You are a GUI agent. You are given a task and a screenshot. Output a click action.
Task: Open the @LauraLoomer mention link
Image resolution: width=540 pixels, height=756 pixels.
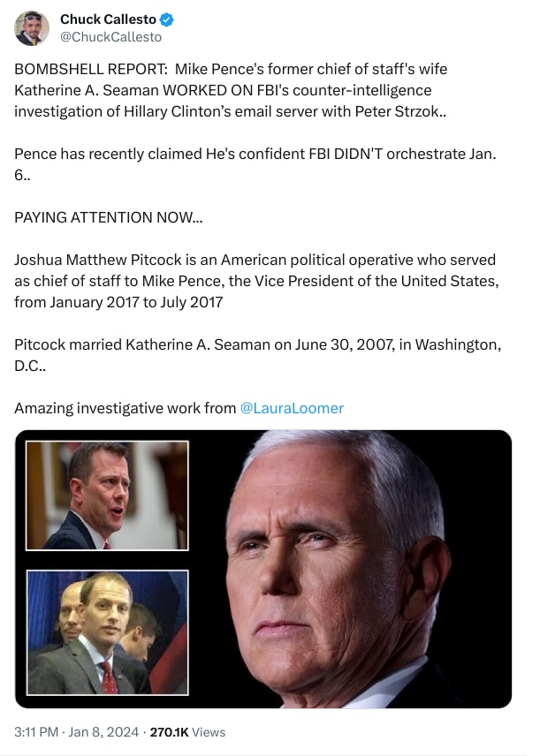(x=292, y=408)
